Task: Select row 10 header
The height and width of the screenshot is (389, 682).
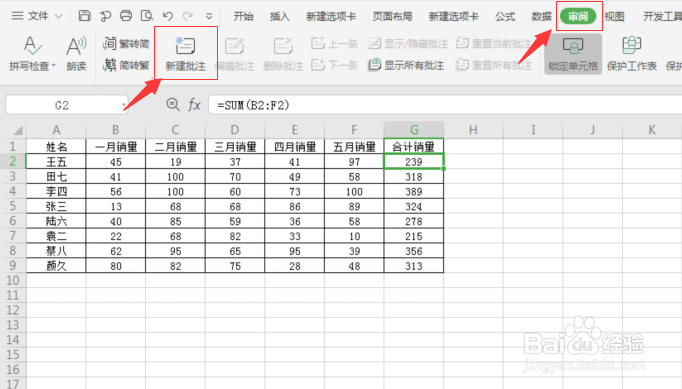Action: [13, 280]
